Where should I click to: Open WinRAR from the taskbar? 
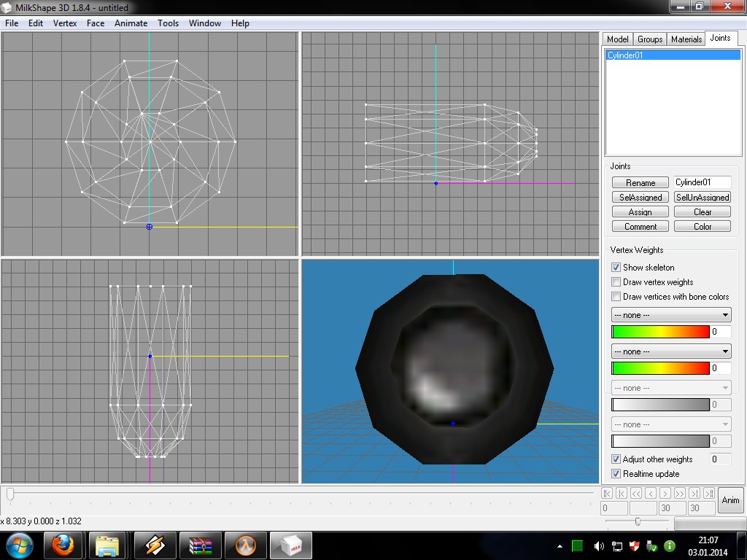[x=199, y=545]
